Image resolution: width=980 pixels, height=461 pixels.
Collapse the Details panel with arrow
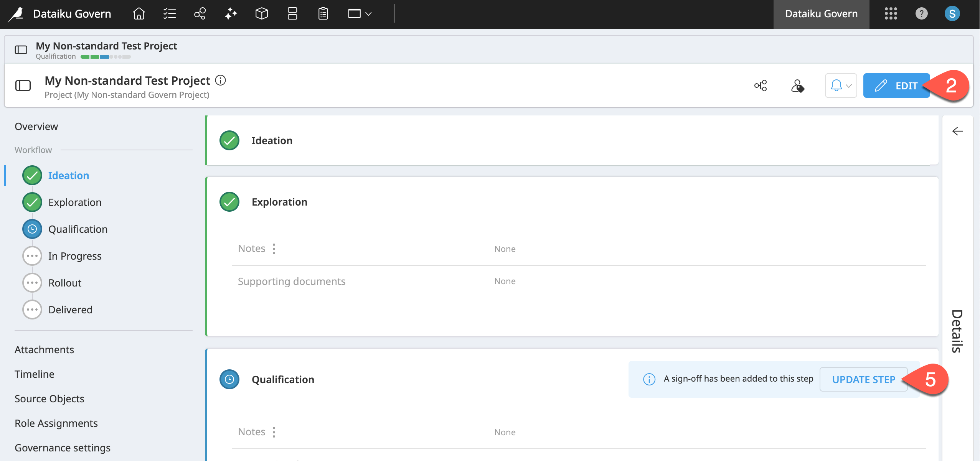[957, 131]
